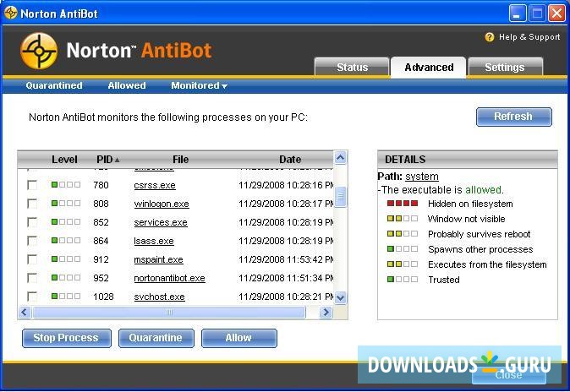Click the level indicator for mspaint.exe

(x=66, y=259)
